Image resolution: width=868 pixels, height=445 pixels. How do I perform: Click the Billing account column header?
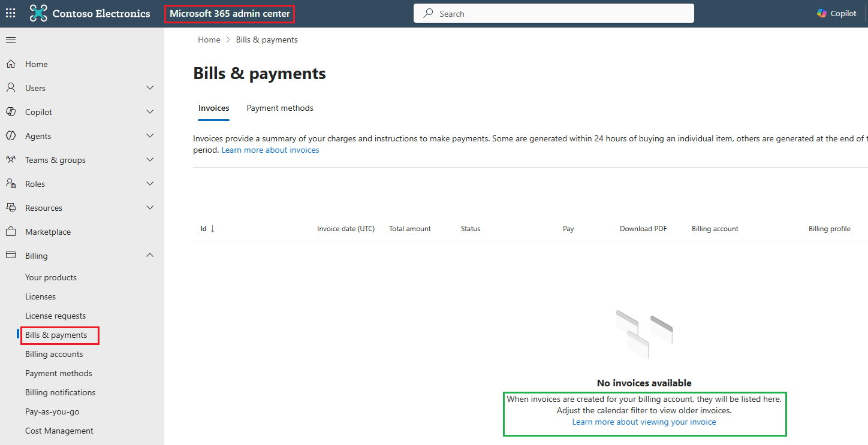pos(715,229)
